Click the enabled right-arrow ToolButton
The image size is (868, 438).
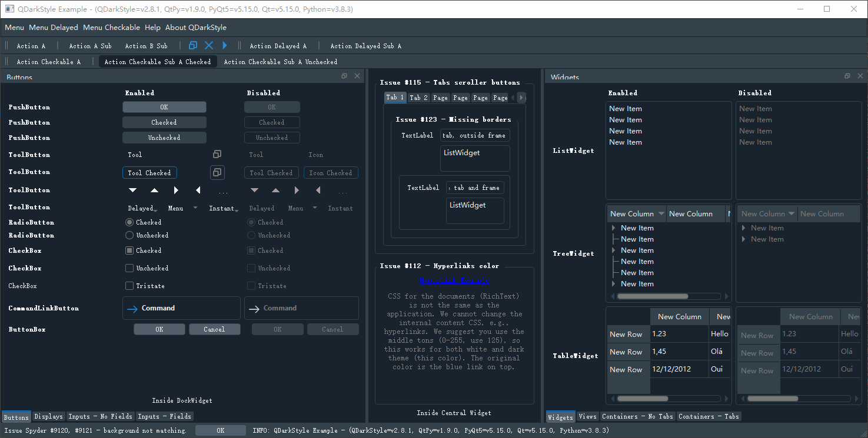tap(176, 190)
